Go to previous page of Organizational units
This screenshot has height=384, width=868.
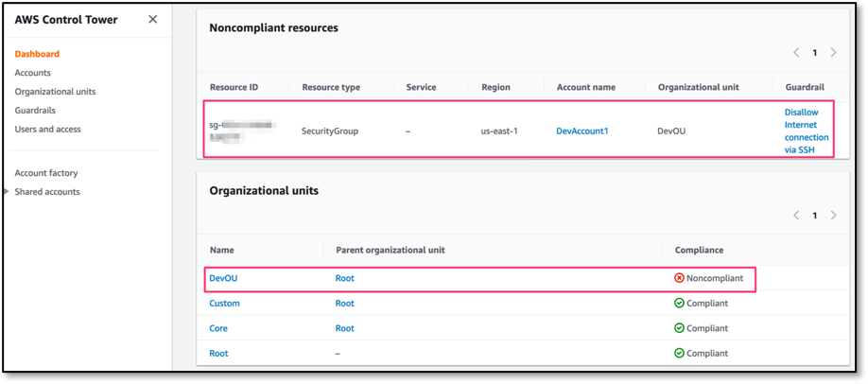[x=796, y=215]
